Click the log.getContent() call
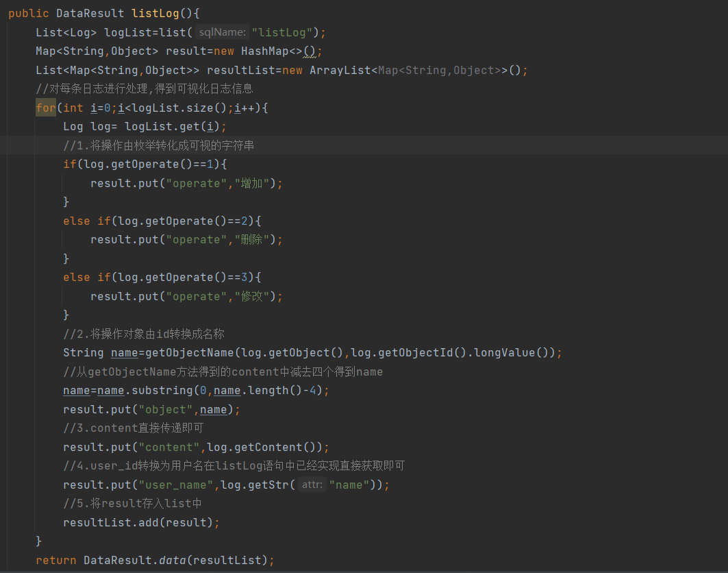 click(262, 447)
